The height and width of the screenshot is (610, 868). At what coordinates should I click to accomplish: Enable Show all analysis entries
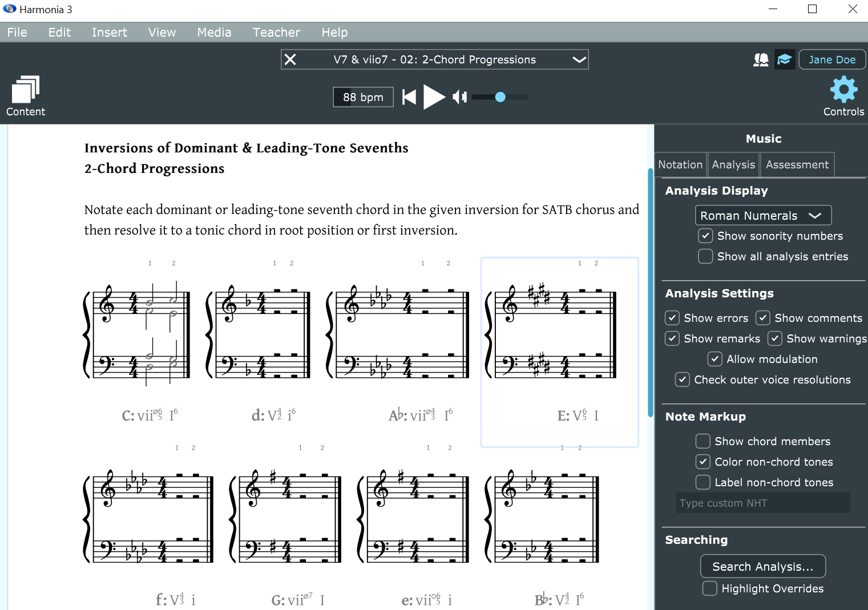705,256
